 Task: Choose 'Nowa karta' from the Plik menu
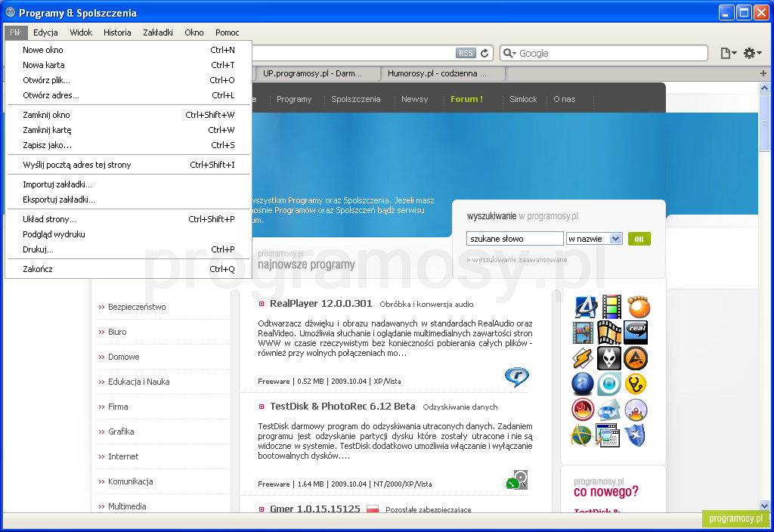[128, 65]
